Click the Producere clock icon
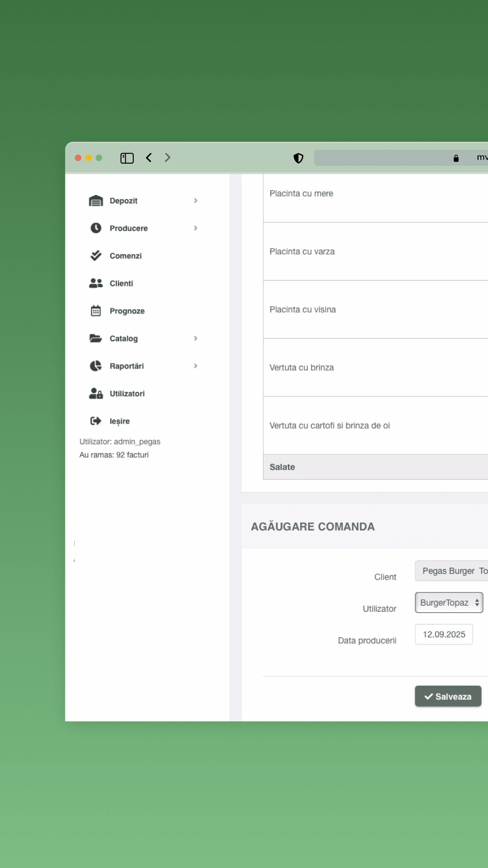 pos(96,228)
